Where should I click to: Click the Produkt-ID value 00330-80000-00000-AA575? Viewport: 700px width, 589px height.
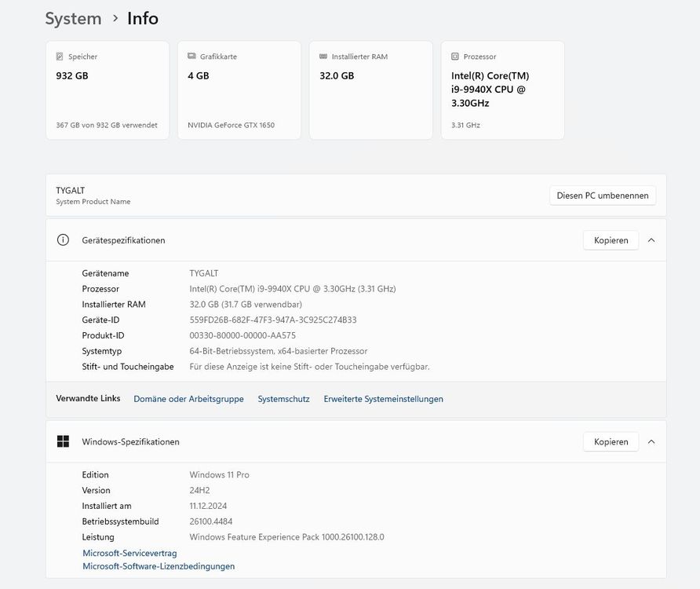(242, 335)
